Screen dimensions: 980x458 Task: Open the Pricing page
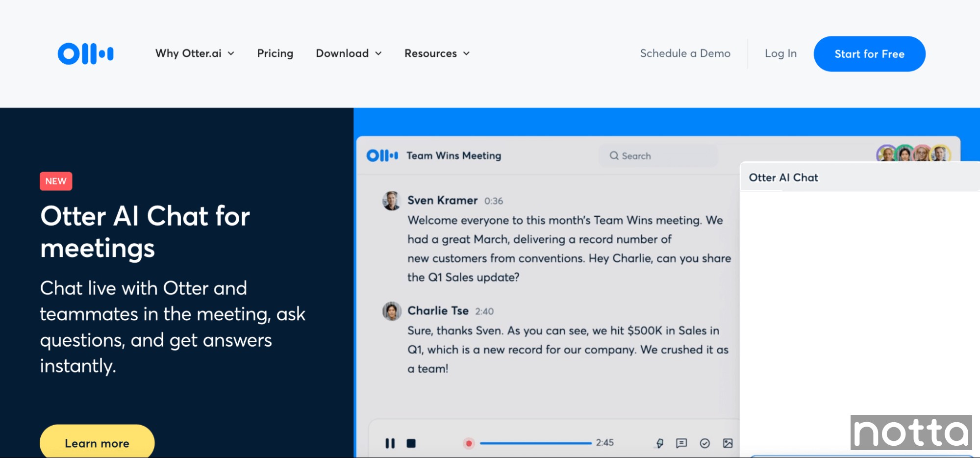point(275,53)
